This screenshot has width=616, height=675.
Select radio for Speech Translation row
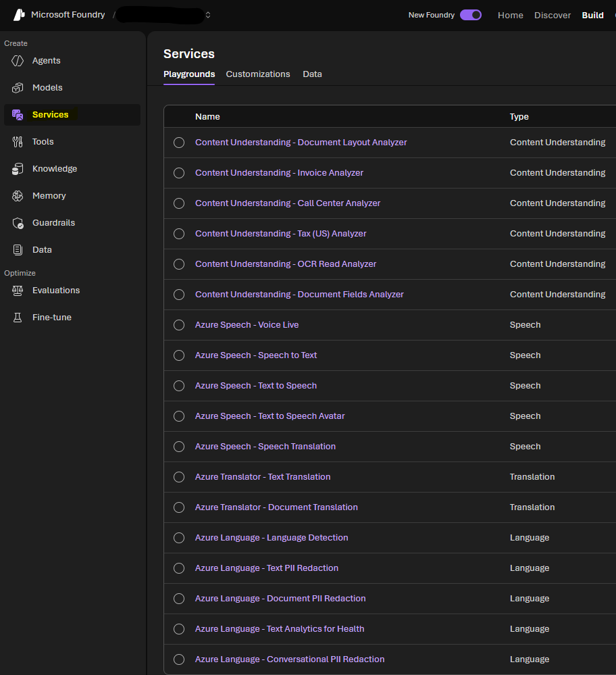179,447
